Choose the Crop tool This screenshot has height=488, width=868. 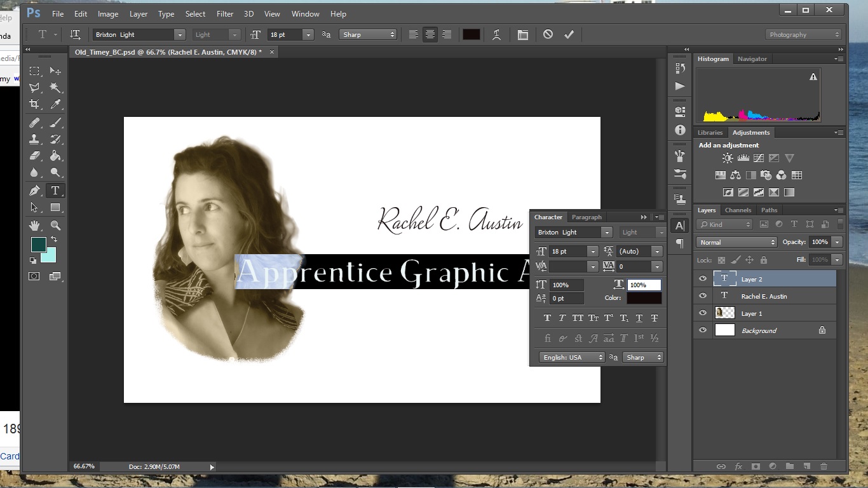[x=35, y=104]
